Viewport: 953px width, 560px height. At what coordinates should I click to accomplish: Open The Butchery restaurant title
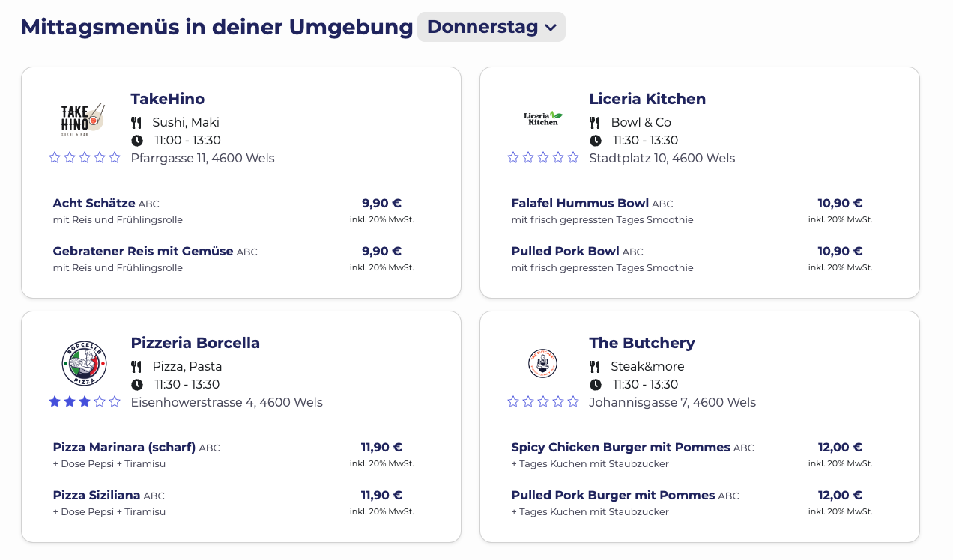coord(641,343)
